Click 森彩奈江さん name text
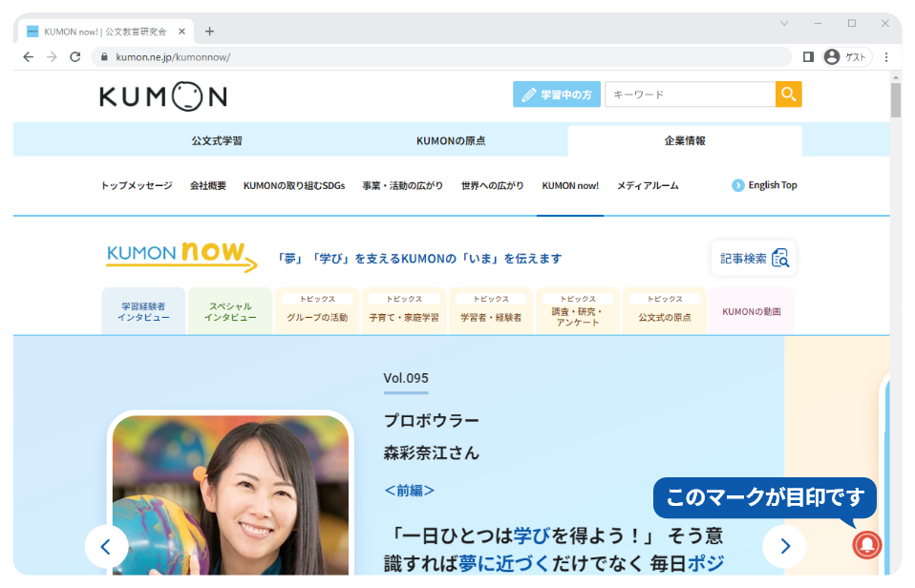Viewport: 915px width, 588px height. coord(432,452)
